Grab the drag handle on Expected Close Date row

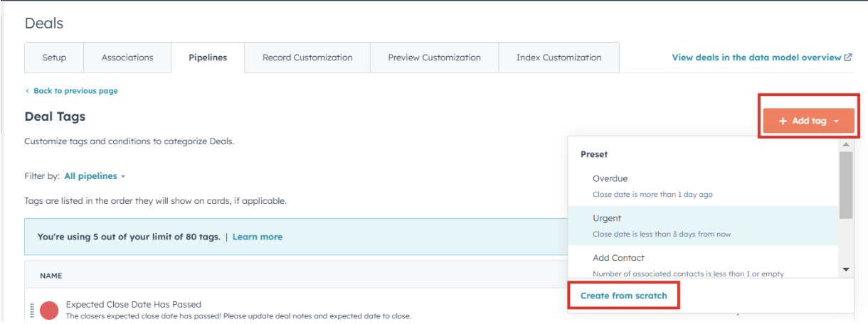(x=32, y=310)
